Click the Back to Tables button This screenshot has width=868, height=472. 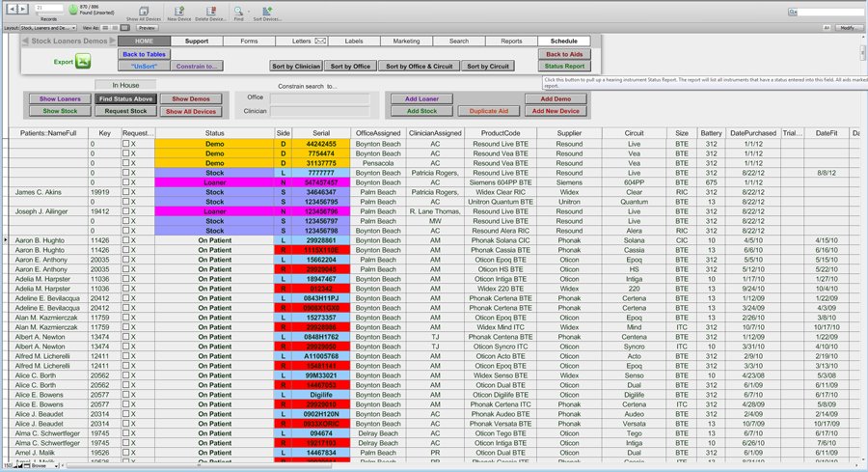[144, 54]
